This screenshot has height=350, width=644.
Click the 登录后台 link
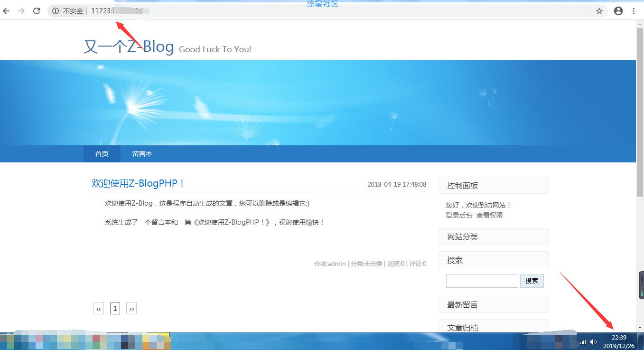459,215
